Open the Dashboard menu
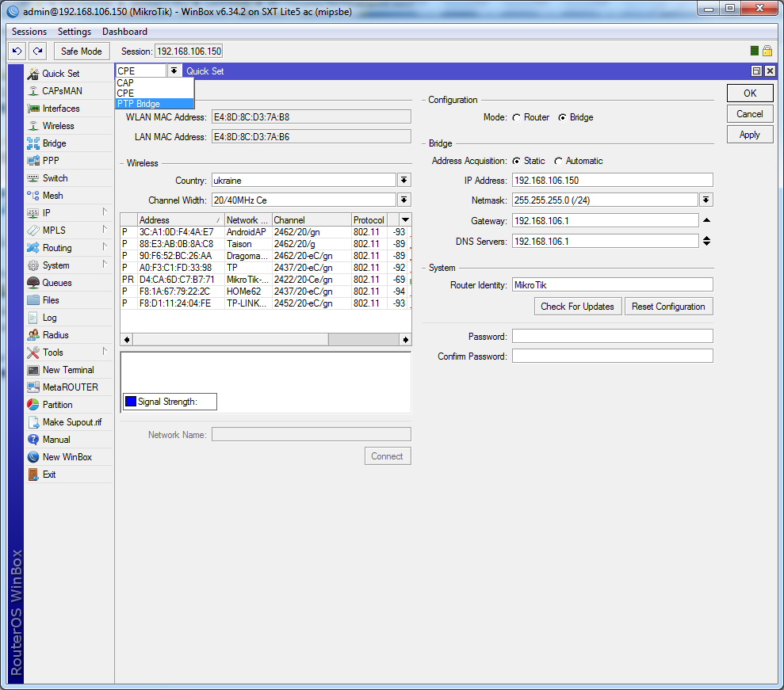784x690 pixels. (124, 32)
